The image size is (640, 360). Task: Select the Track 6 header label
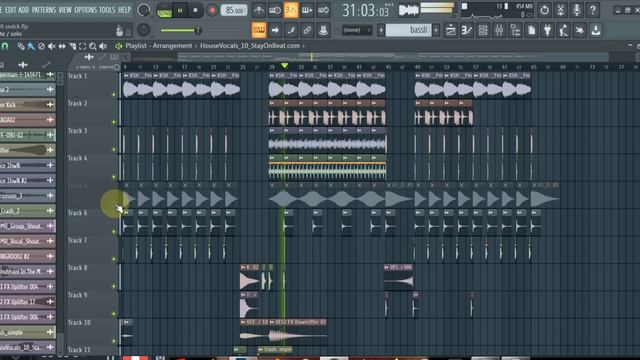coord(78,213)
